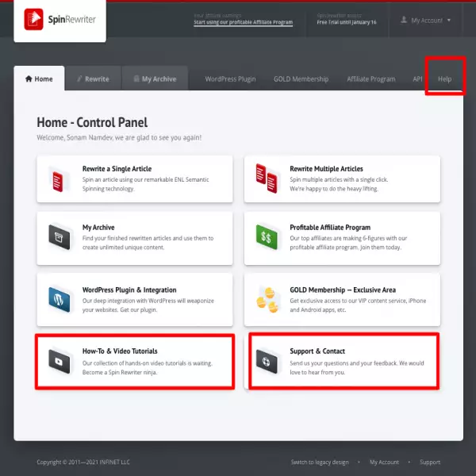
Task: Click the 'Our deep integration with WordPress' description
Action: click(x=148, y=305)
